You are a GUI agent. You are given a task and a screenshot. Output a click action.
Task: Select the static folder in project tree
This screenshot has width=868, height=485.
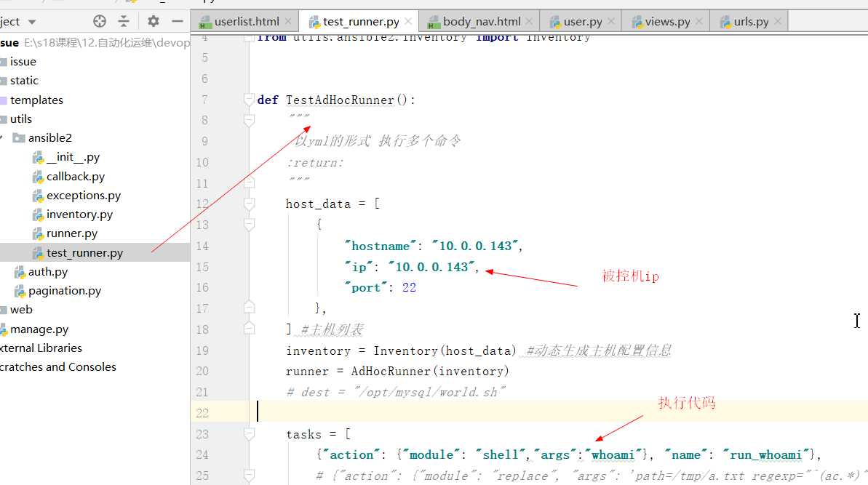24,81
